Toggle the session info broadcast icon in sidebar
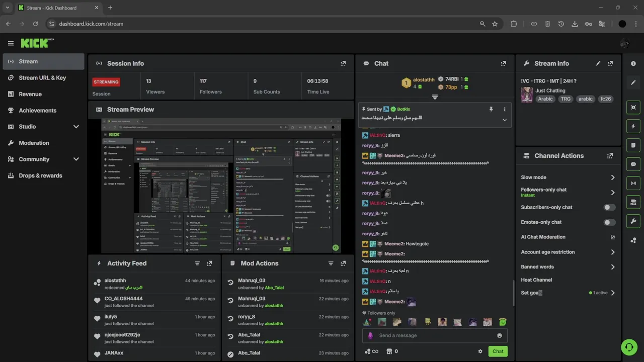The height and width of the screenshot is (362, 644). click(x=633, y=183)
